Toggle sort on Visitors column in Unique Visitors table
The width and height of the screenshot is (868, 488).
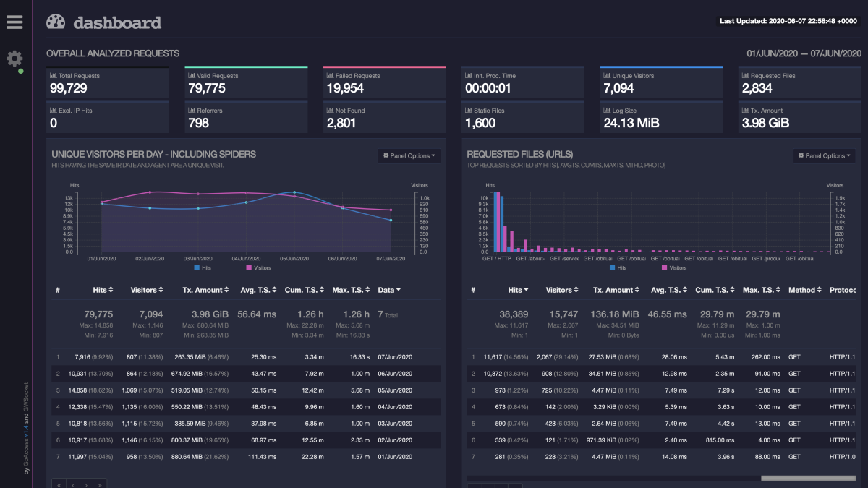[148, 290]
